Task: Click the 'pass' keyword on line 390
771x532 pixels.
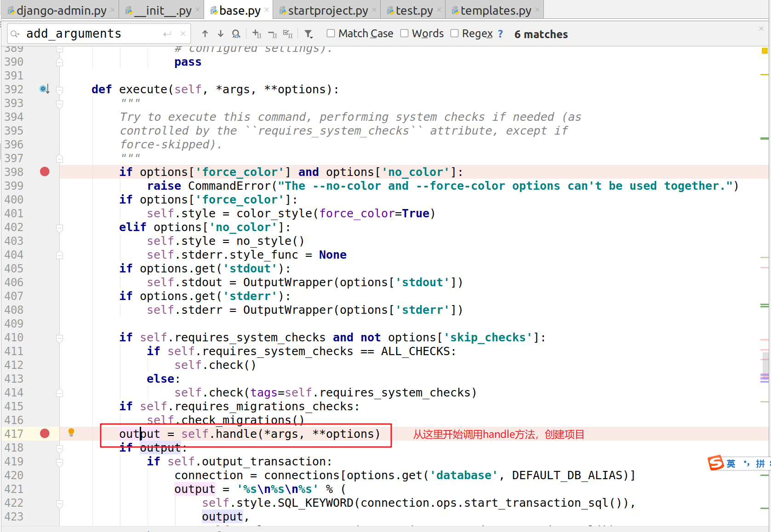Action: (188, 62)
